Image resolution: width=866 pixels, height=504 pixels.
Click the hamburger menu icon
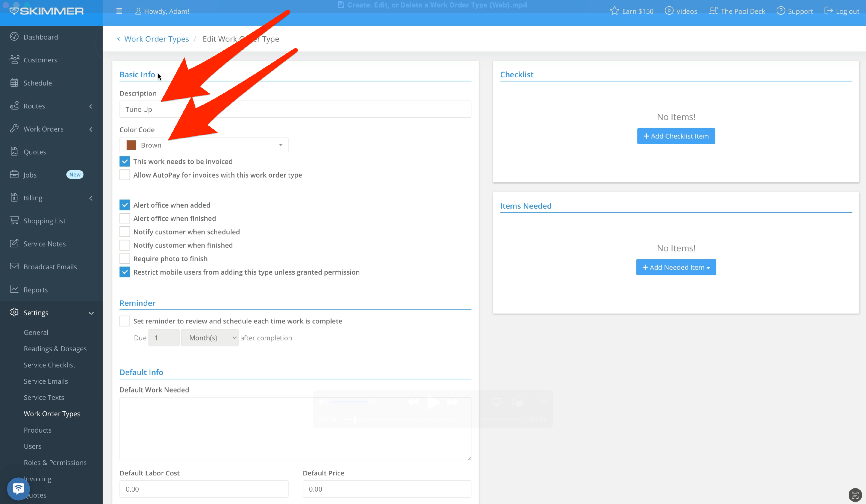pos(119,11)
